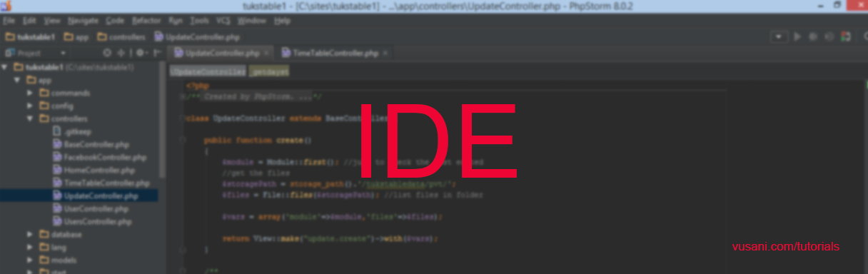Click the vusani.com/tutorials link
This screenshot has height=274, width=868.
786,247
